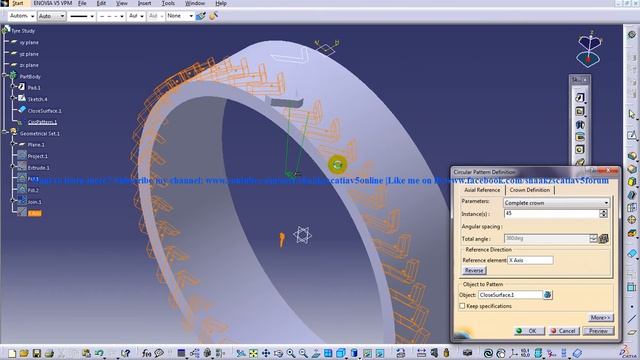Click the Sketcher icon in right toolbar

click(632, 135)
